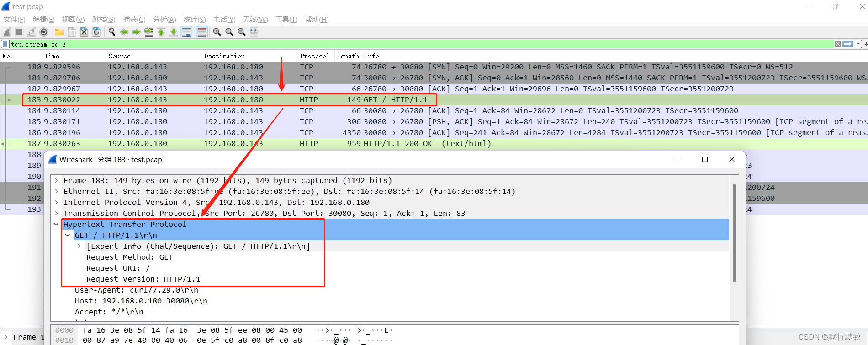
Task: Open 视图(V) menu
Action: [73, 20]
